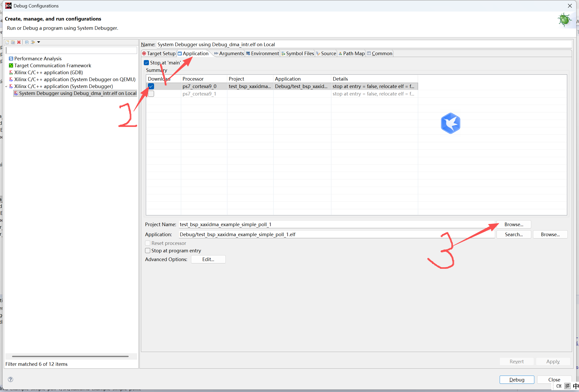Viewport: 579px width, 392px height.
Task: Toggle the Stop at 'main' checkbox
Action: (147, 63)
